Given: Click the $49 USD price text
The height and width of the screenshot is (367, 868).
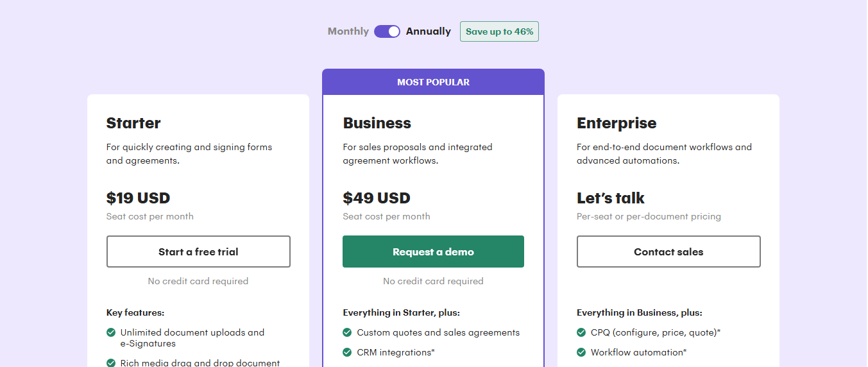Looking at the screenshot, I should [x=377, y=198].
